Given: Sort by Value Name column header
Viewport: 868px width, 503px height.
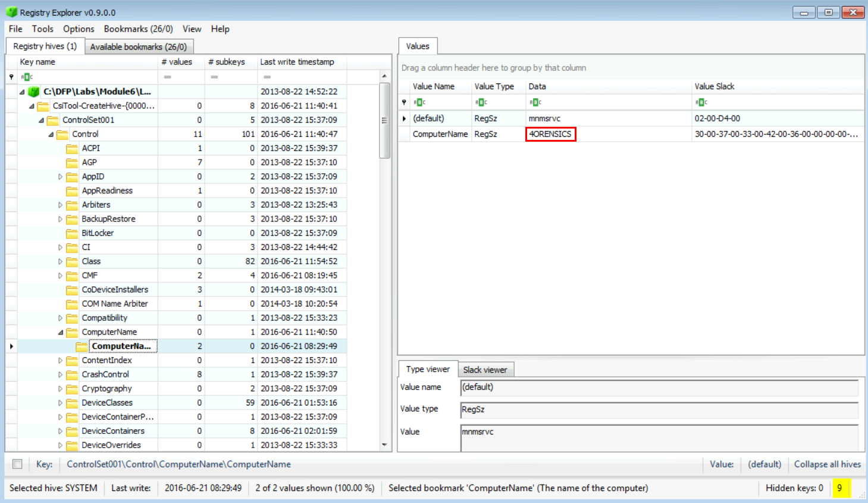Looking at the screenshot, I should coord(440,86).
